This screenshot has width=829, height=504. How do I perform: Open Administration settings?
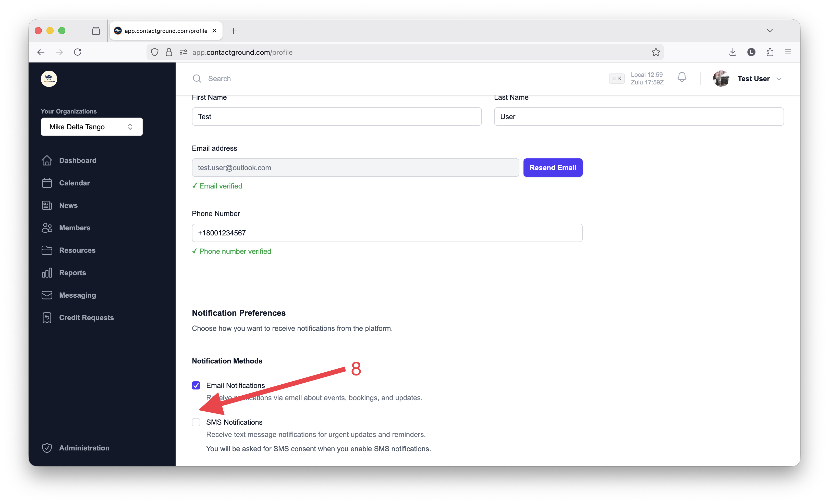(x=84, y=448)
